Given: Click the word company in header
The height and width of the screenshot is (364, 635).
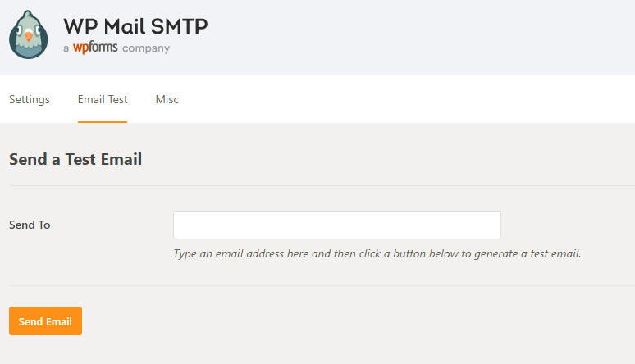Looking at the screenshot, I should [146, 48].
